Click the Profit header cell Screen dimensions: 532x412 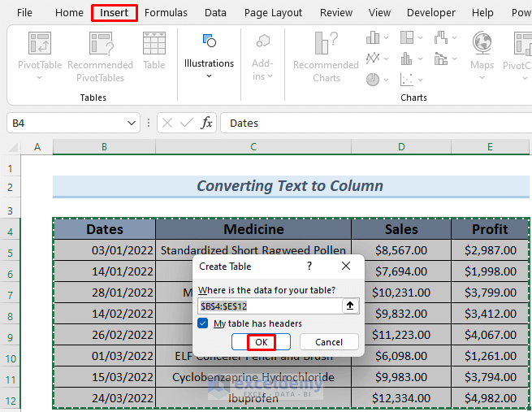491,229
